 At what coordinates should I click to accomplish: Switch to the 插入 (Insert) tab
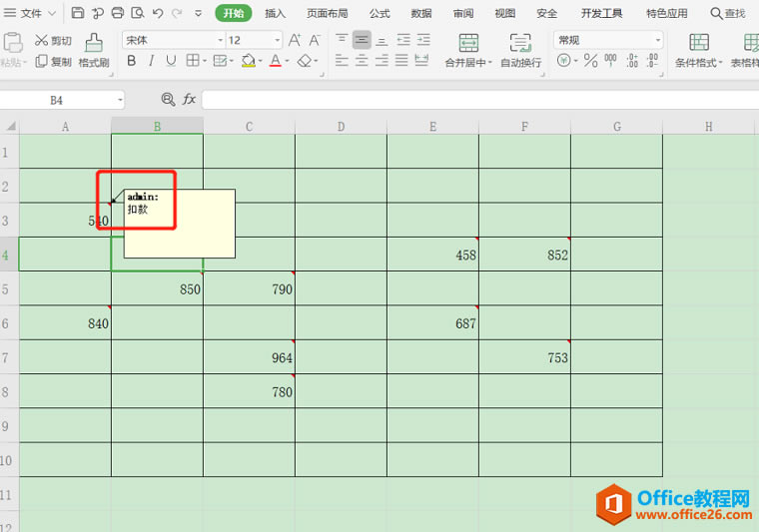tap(275, 13)
